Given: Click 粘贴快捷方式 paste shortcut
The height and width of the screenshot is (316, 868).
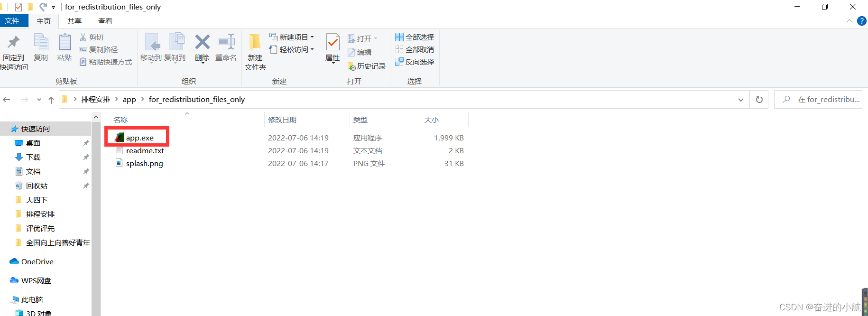Looking at the screenshot, I should tap(105, 62).
